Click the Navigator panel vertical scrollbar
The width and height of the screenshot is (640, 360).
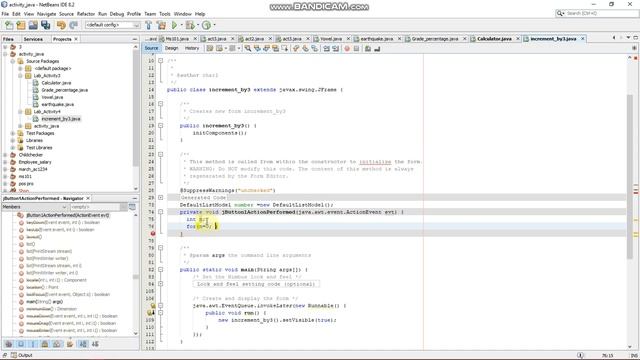click(x=136, y=277)
